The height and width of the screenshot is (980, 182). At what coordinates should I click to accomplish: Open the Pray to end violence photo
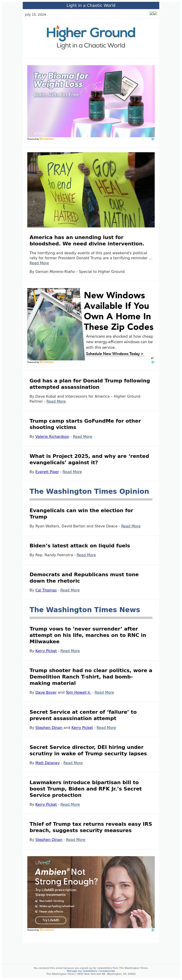pos(91,190)
